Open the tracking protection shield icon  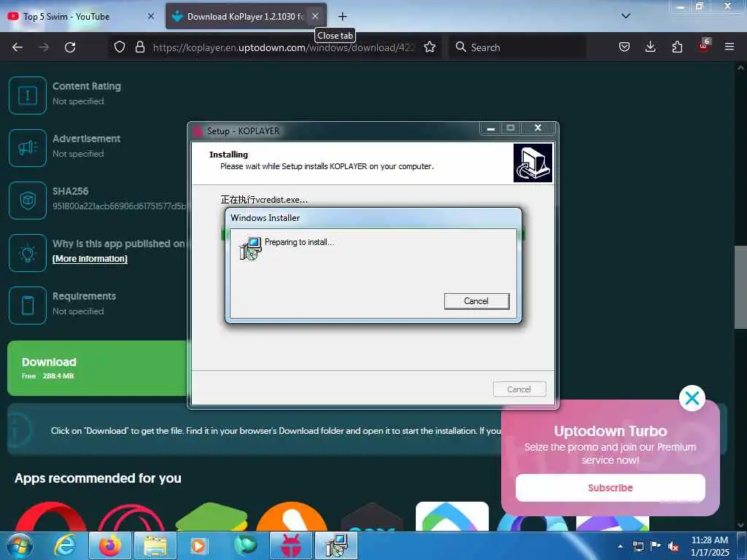(120, 47)
